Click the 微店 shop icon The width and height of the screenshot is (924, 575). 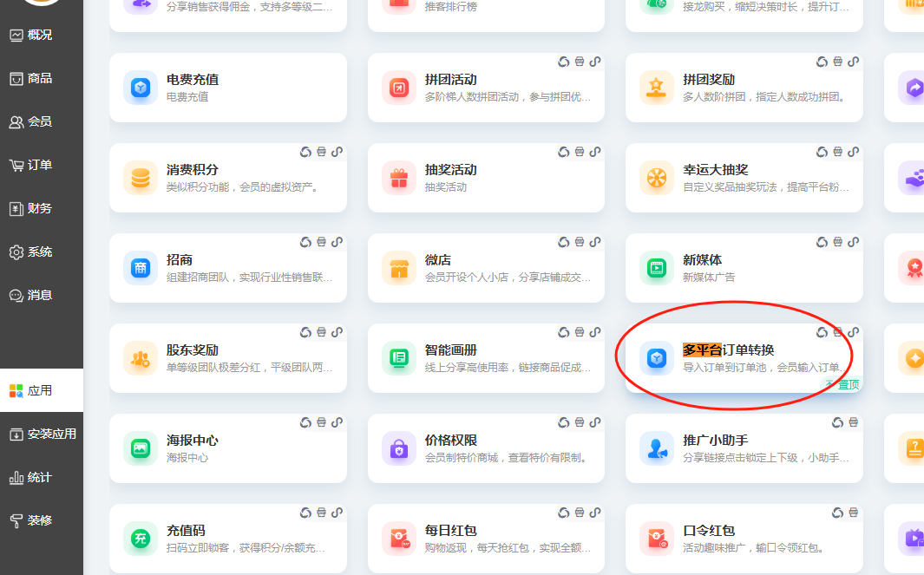click(x=399, y=268)
